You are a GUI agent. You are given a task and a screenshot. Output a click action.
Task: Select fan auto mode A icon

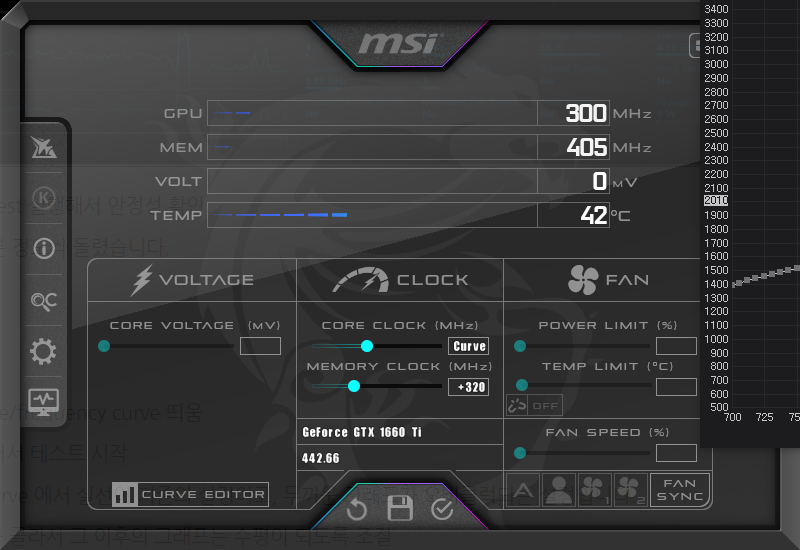click(x=523, y=490)
